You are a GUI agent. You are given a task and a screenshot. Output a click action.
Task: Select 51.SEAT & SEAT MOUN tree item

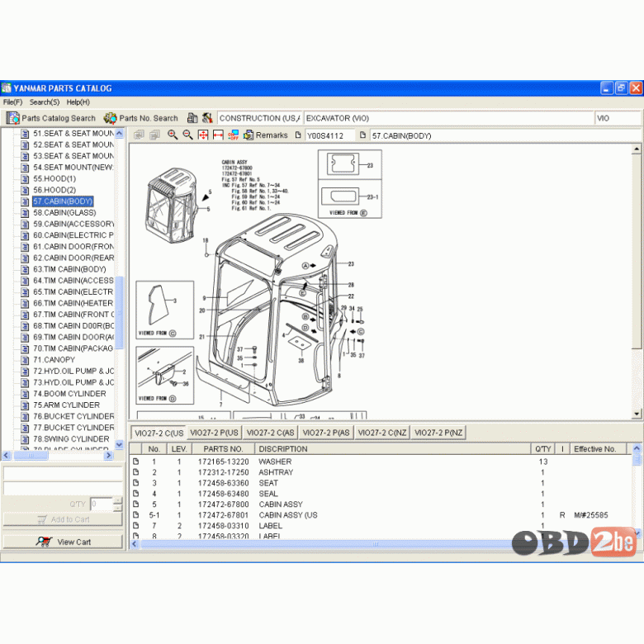(x=73, y=134)
